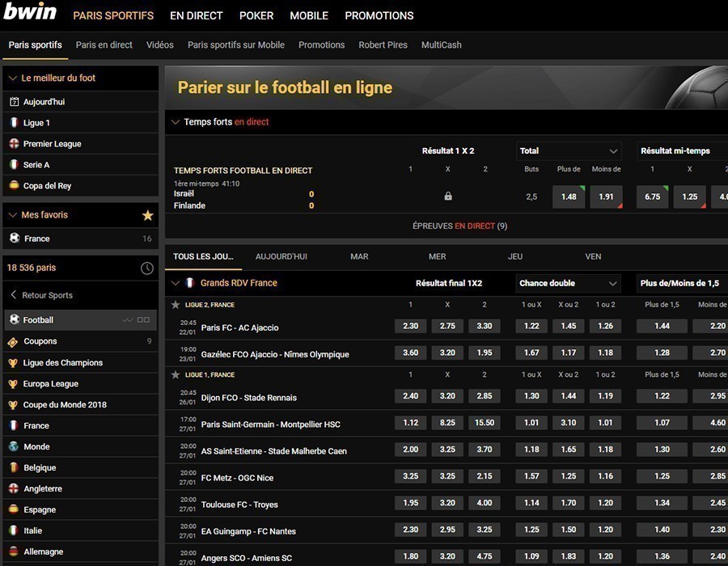Select the JEU day filter

pos(515,256)
